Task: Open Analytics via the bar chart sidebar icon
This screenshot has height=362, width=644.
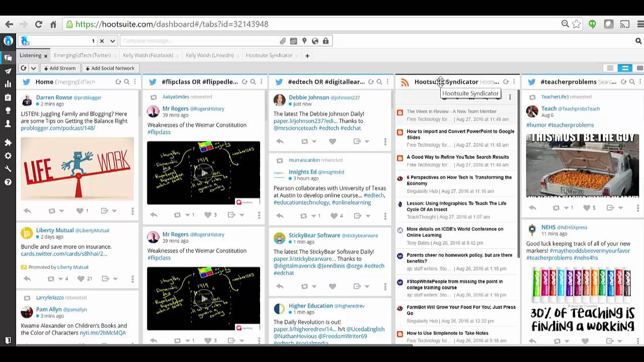Action: pos(8,83)
